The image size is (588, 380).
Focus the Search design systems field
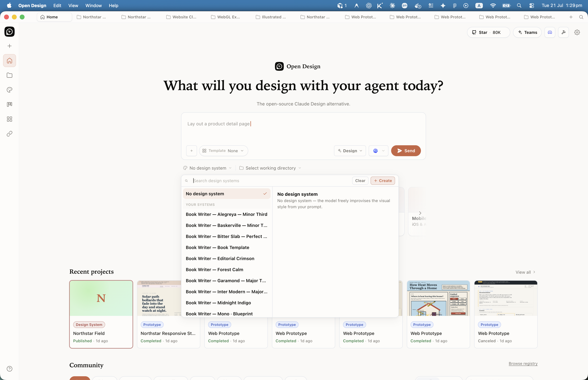tap(271, 181)
